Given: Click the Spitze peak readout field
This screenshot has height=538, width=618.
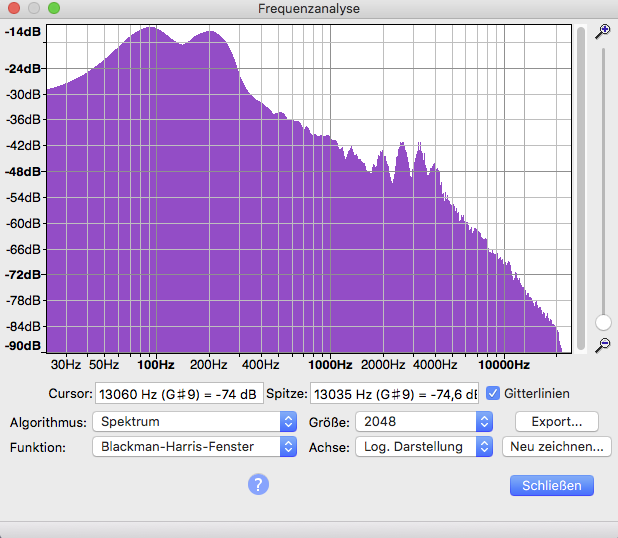Looking at the screenshot, I should coord(395,393).
